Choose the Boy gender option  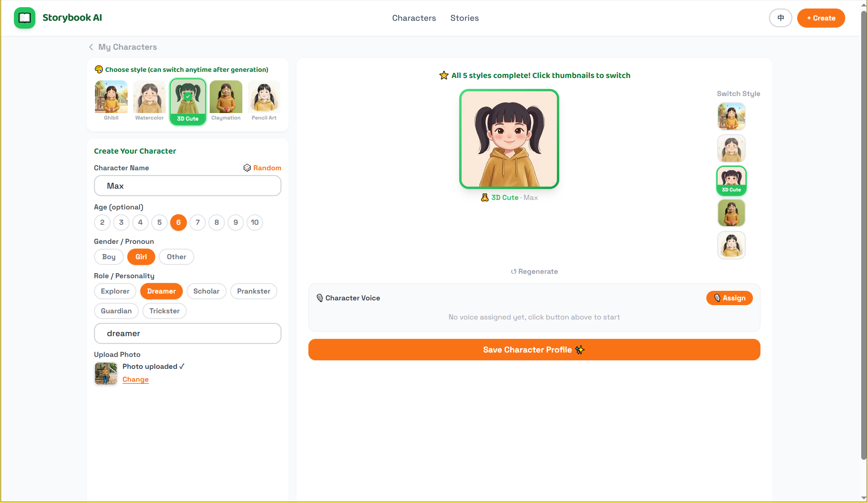(x=109, y=257)
